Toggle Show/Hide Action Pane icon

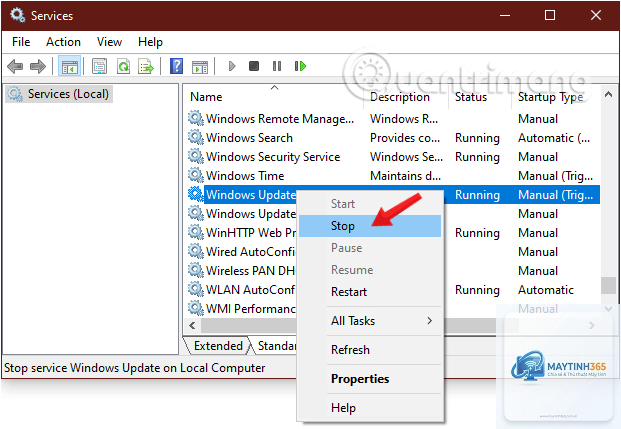coord(200,67)
